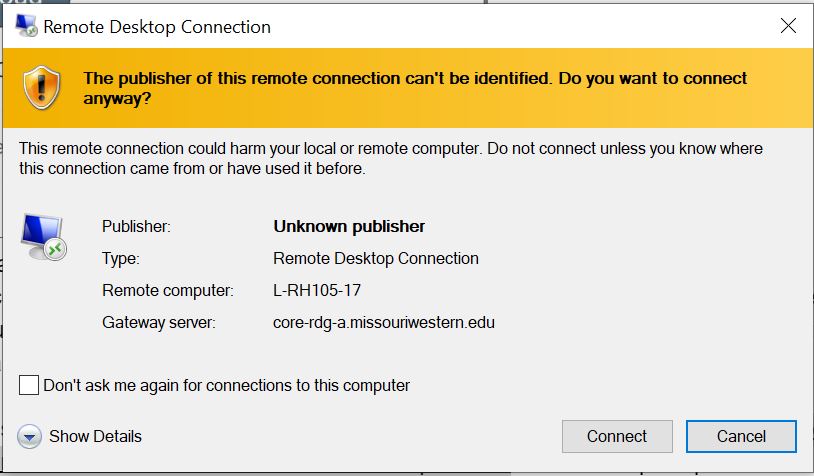The height and width of the screenshot is (476, 814).
Task: Click the Remote Desktop Connection title bar icon
Action: [x=27, y=27]
